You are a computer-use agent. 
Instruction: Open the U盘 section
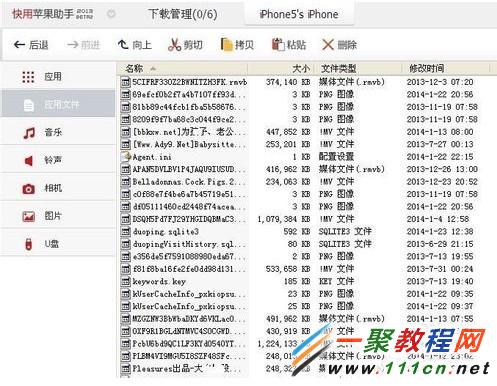pyautogui.click(x=58, y=244)
